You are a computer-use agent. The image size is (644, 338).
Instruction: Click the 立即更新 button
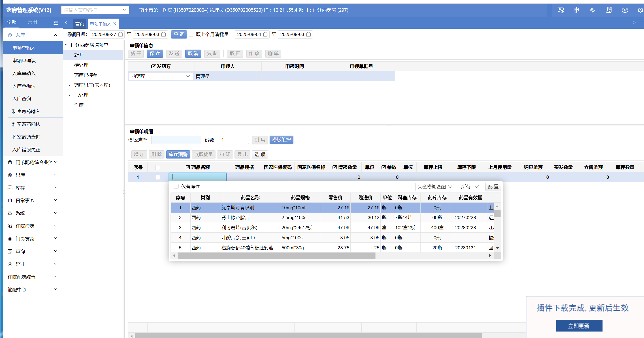click(x=579, y=325)
